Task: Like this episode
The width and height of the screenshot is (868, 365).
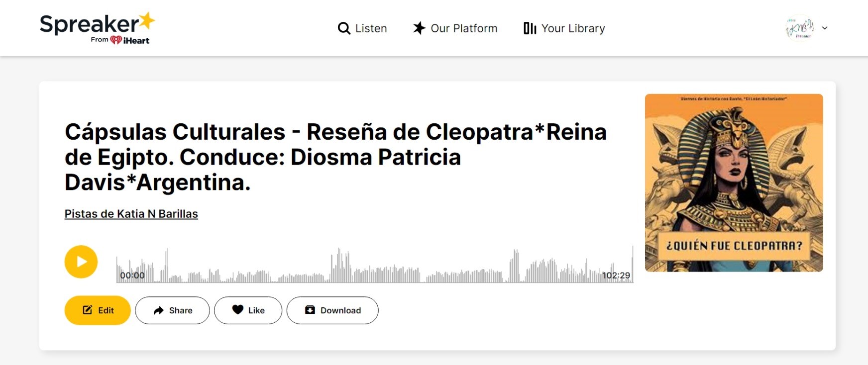Action: click(x=248, y=310)
